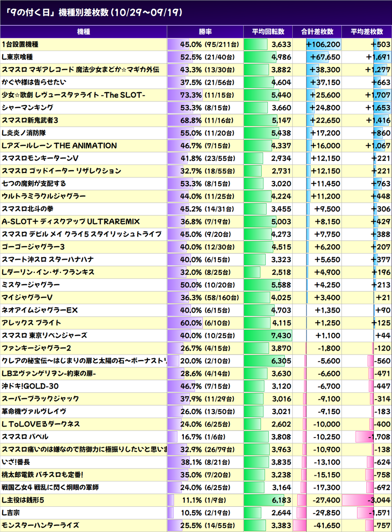This screenshot has height=532, width=392.
Task: Click L炎炎ノ消防隊 machine name
Action: pos(23,133)
